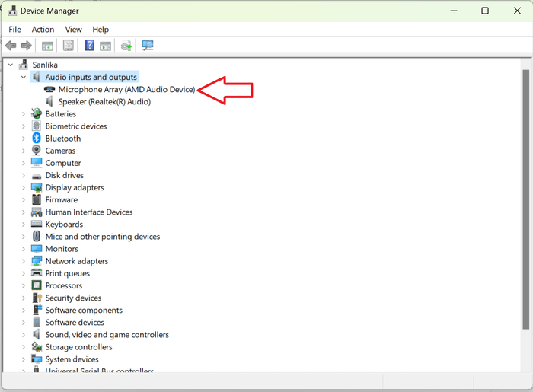Select Microphone Array (AMD Audio Device)

coord(127,89)
